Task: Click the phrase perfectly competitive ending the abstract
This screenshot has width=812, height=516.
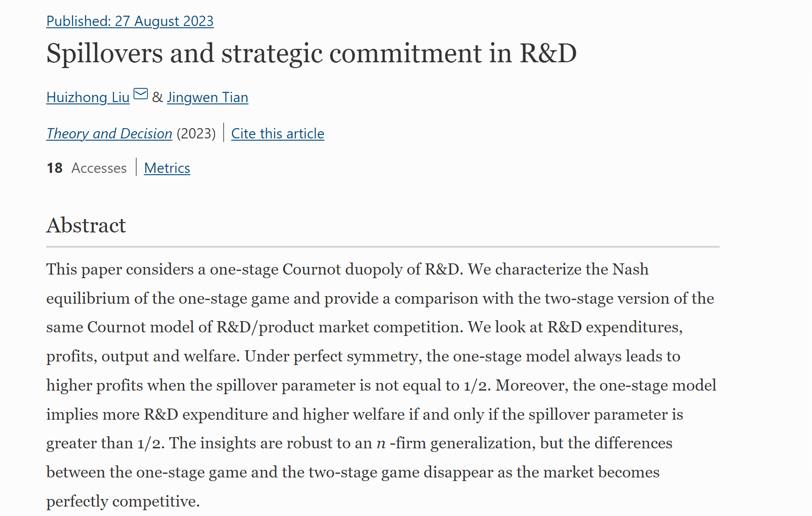Action: tap(123, 501)
